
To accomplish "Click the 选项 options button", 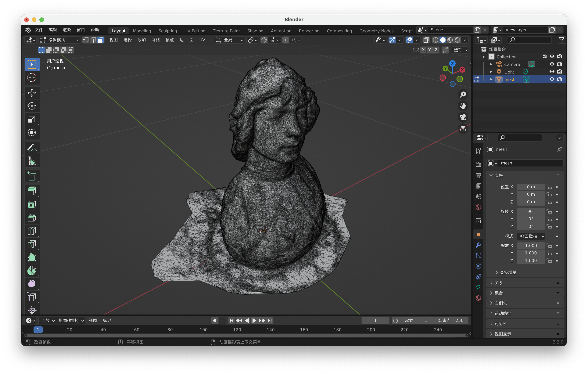I will 460,50.
